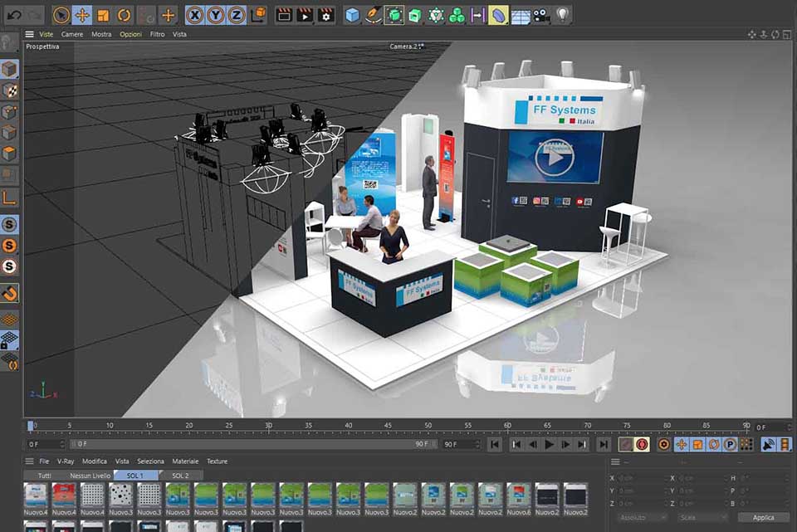Toggle position keyframe recording

[682, 445]
